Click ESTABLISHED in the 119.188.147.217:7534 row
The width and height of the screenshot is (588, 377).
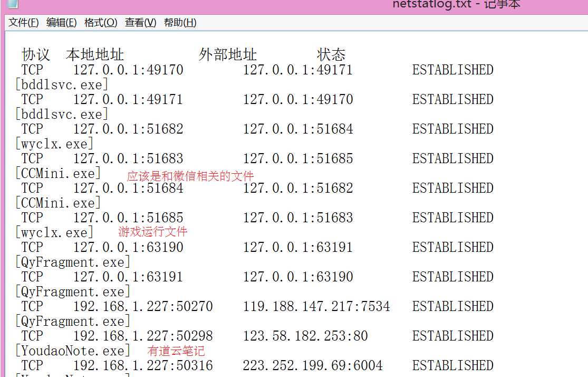(x=452, y=306)
